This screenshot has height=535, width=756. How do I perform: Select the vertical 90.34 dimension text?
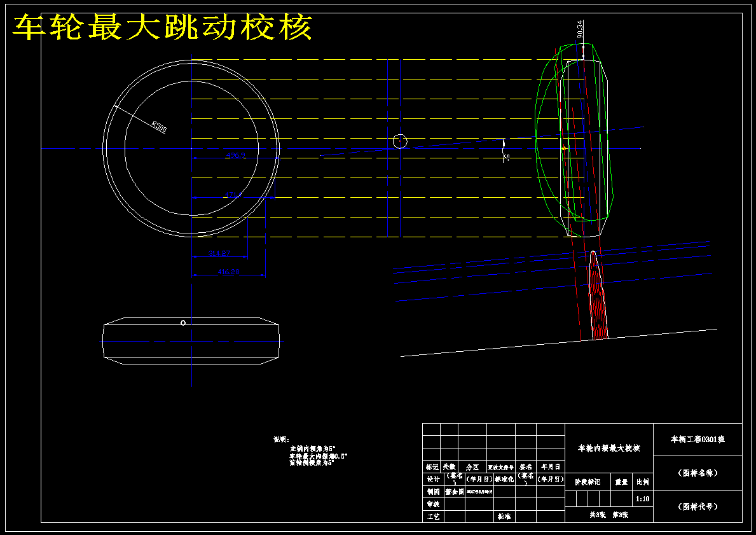click(x=580, y=29)
